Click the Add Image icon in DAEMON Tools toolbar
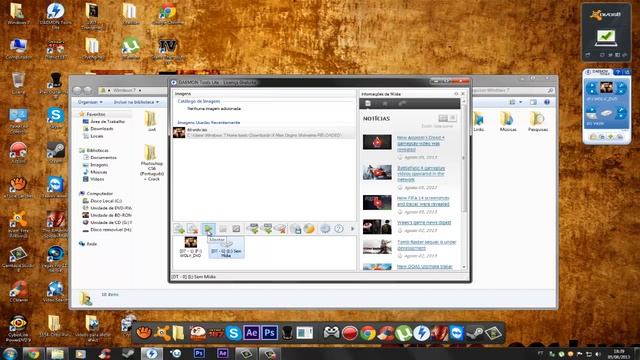Screen dimensions: 640x360 click(x=179, y=229)
